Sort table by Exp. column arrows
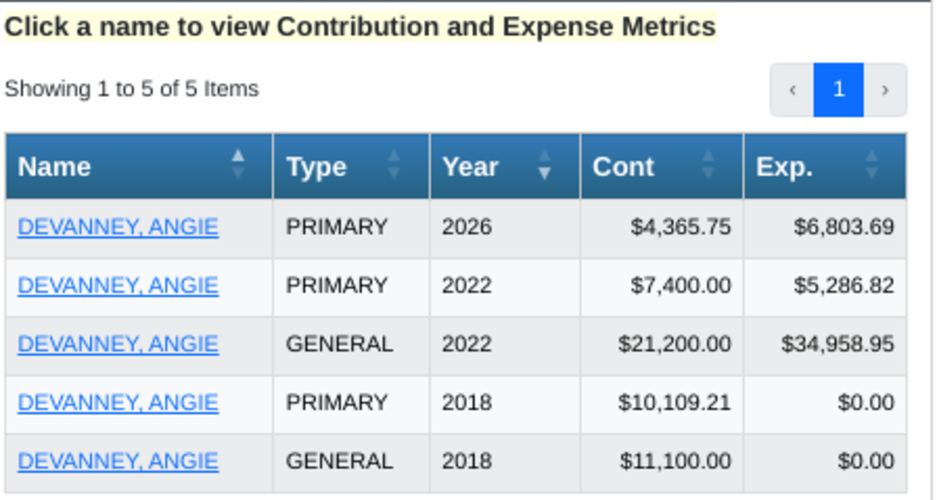Image resolution: width=937 pixels, height=500 pixels. pyautogui.click(x=871, y=164)
